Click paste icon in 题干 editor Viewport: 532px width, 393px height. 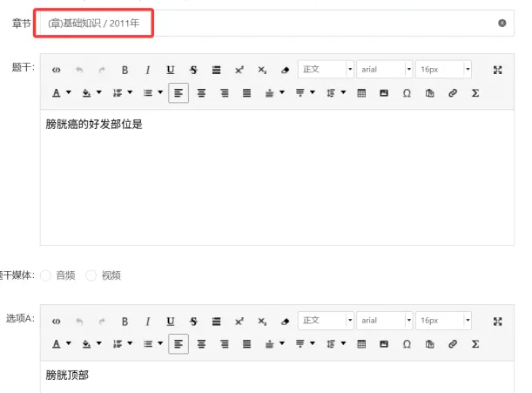(x=429, y=92)
